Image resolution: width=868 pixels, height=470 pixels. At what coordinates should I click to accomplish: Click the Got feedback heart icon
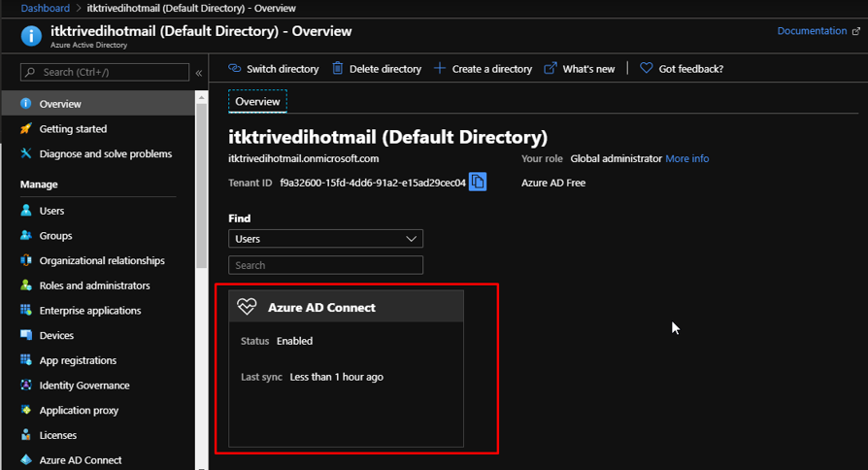647,69
